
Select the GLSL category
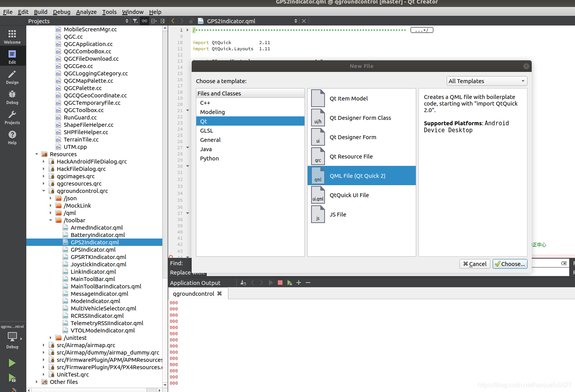(x=250, y=131)
